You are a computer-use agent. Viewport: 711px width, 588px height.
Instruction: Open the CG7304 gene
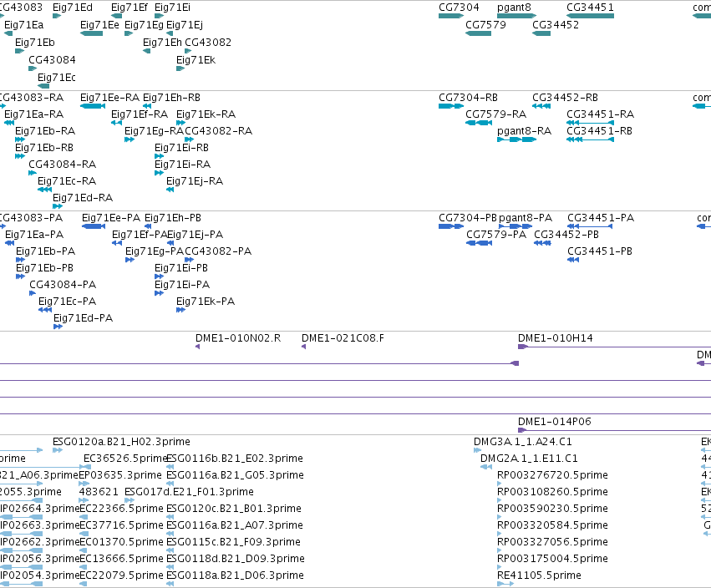[451, 16]
